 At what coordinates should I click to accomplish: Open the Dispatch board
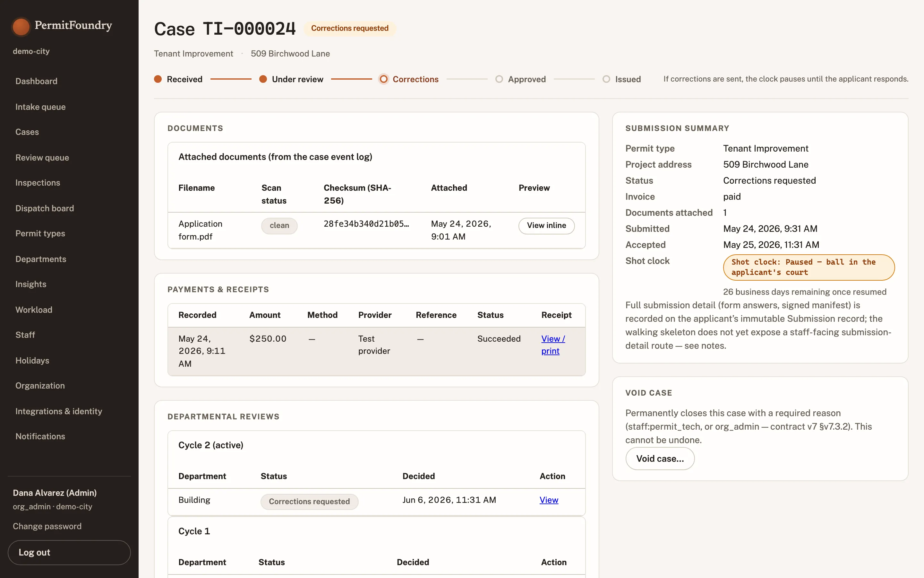(45, 208)
